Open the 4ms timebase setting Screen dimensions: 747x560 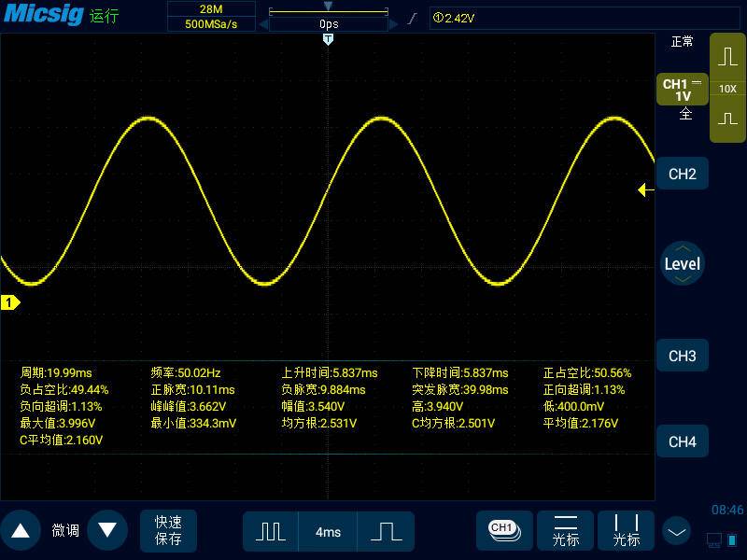pyautogui.click(x=328, y=531)
